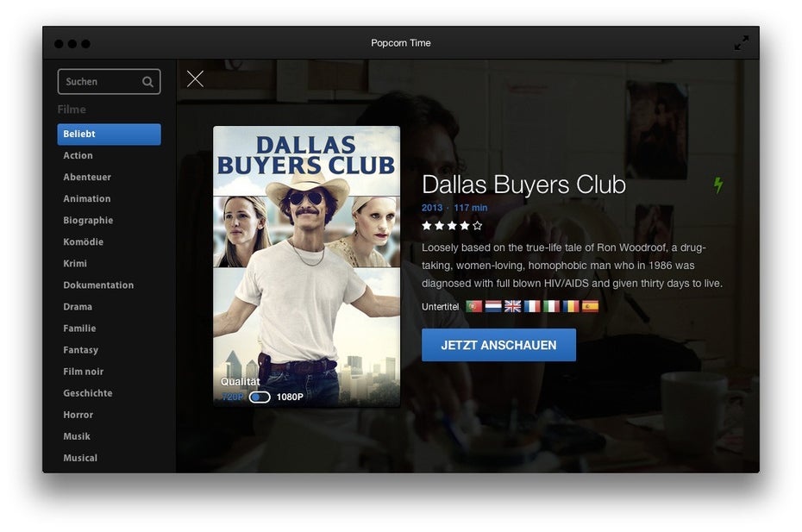Open the Film noir genre
The height and width of the screenshot is (532, 802).
[84, 372]
